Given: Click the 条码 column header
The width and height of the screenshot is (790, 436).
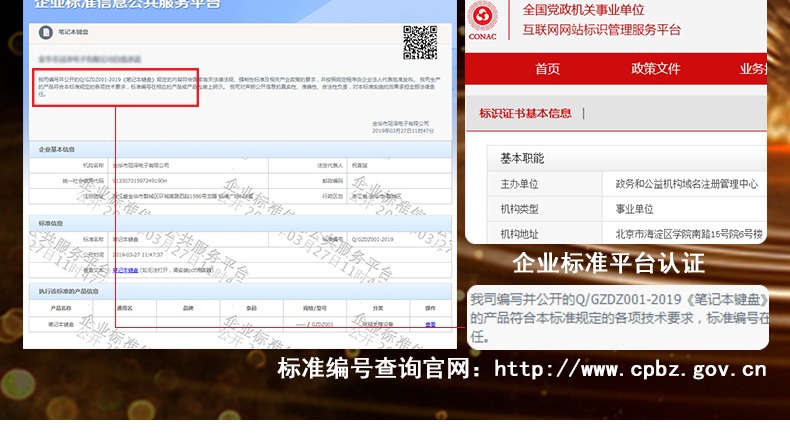Looking at the screenshot, I should (251, 308).
